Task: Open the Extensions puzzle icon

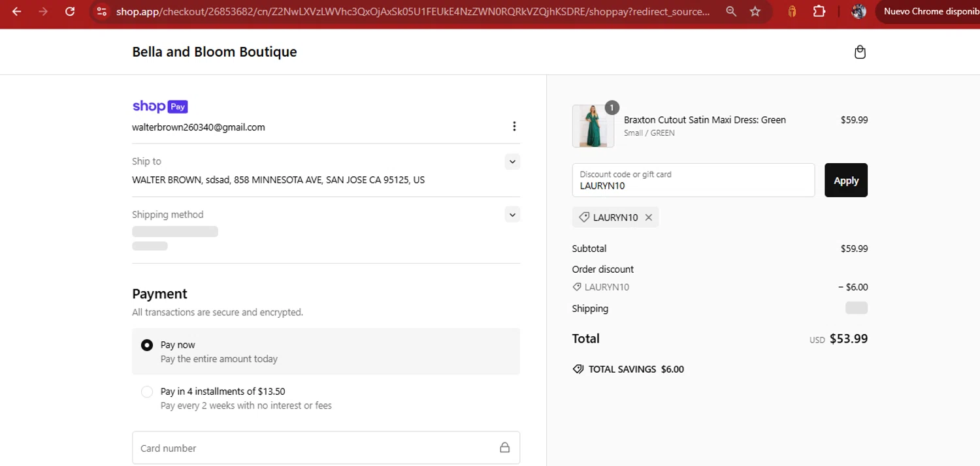Action: click(819, 11)
